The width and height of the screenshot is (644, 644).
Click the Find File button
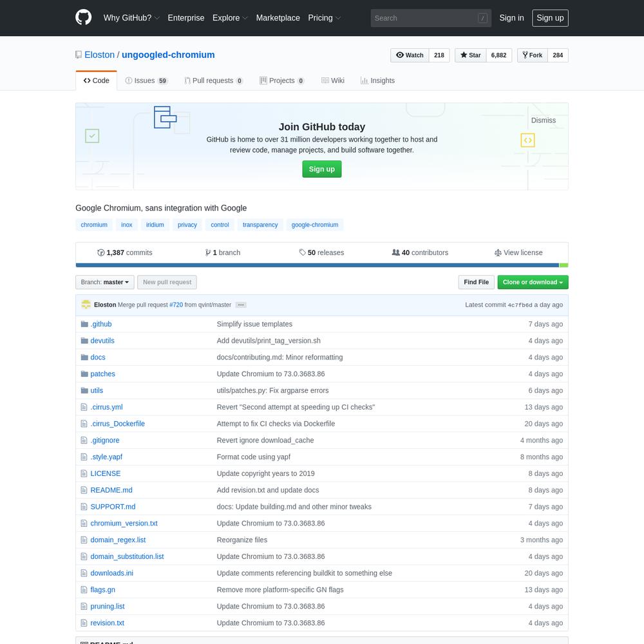pyautogui.click(x=477, y=282)
